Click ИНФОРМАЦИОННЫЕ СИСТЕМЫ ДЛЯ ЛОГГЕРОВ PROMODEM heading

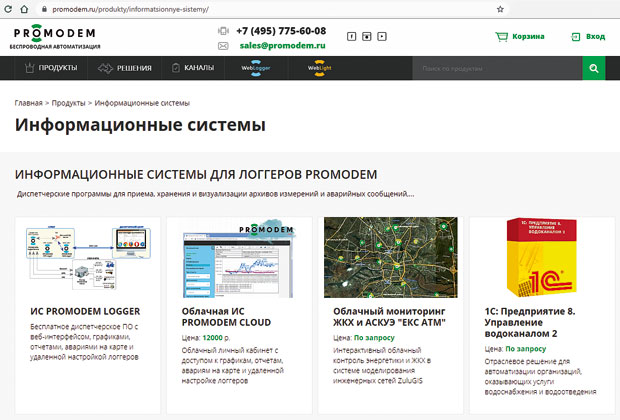pyautogui.click(x=196, y=174)
